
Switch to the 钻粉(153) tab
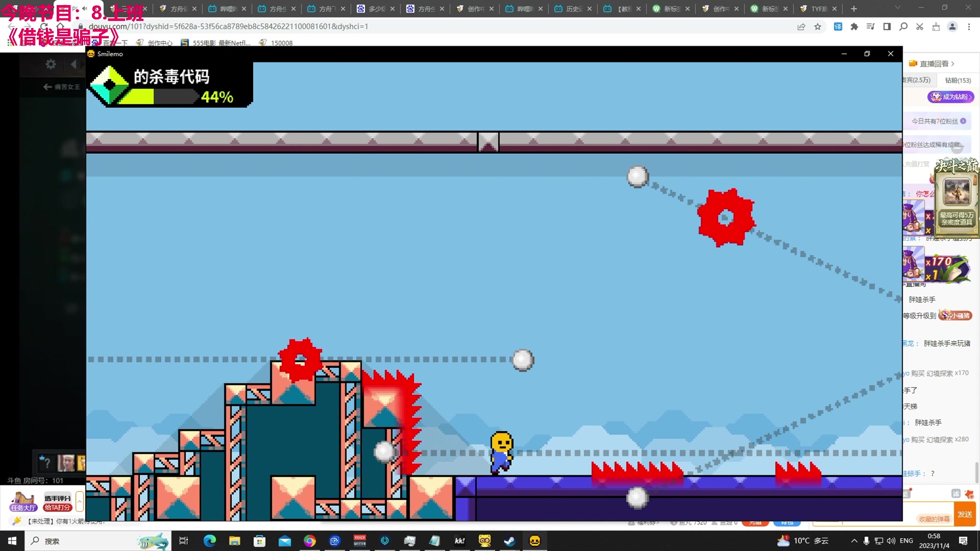pyautogui.click(x=958, y=80)
